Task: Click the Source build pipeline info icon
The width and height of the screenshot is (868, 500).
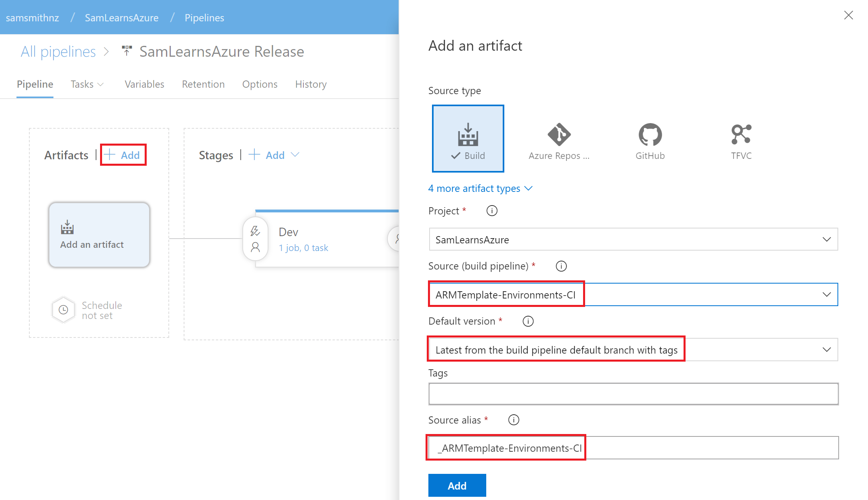Action: click(x=561, y=266)
